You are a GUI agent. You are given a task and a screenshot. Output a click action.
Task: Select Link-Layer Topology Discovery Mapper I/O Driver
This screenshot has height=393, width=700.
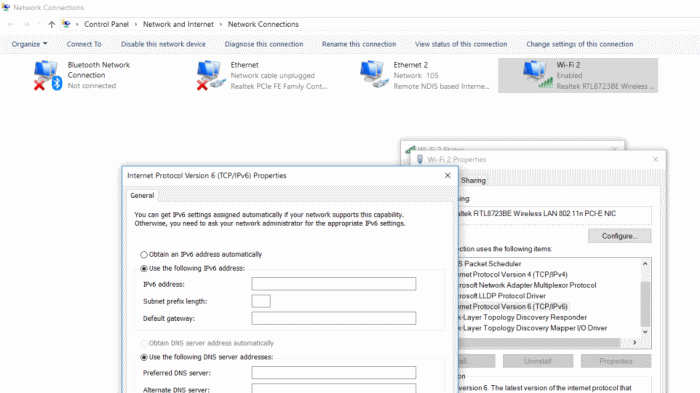533,328
